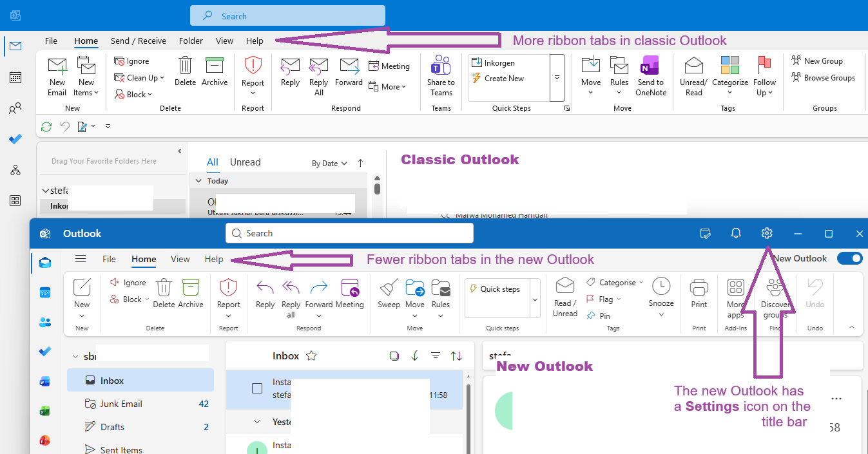Click Unread/Read in classic Outlook

click(693, 76)
